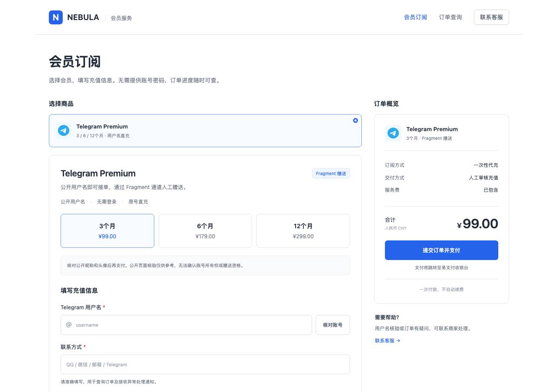558x392 pixels.
Task: Click the 核对公开昵称和头像后再支付 notice
Action: point(205,265)
